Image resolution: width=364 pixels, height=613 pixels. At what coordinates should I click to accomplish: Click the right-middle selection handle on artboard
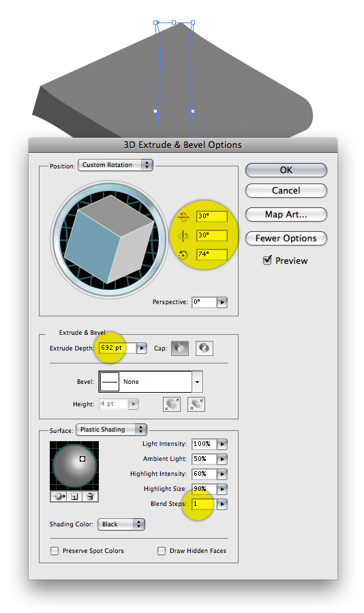[193, 111]
